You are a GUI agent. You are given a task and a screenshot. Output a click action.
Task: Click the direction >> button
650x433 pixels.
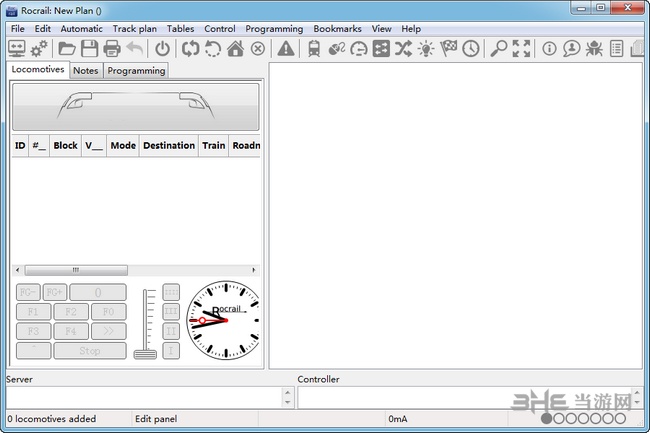pos(109,331)
